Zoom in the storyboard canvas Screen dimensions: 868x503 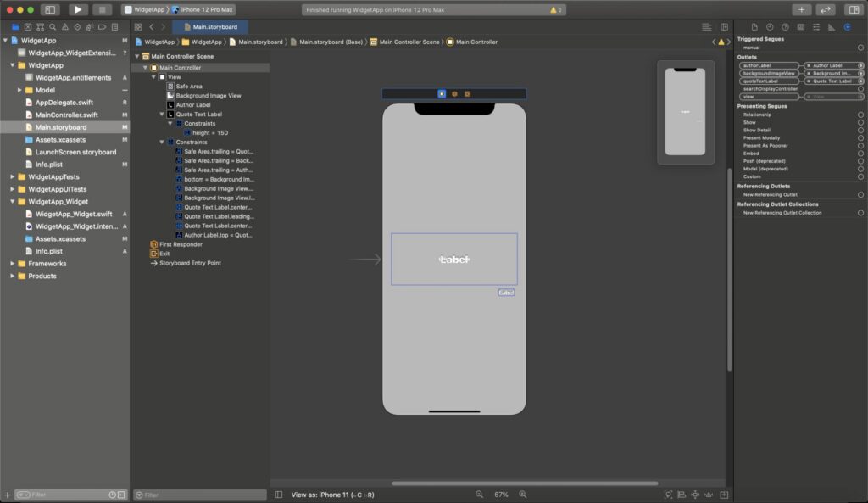tap(522, 495)
